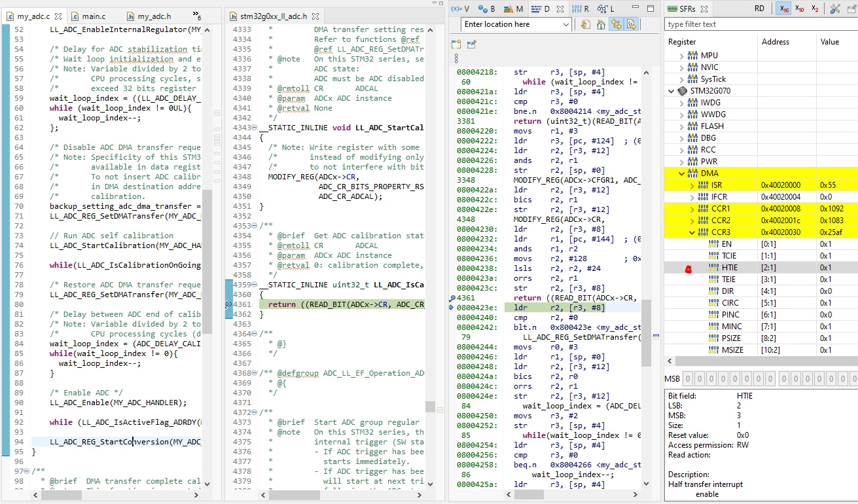Expand the CCR1 register
Screen dimensions: 858x504
(x=693, y=209)
